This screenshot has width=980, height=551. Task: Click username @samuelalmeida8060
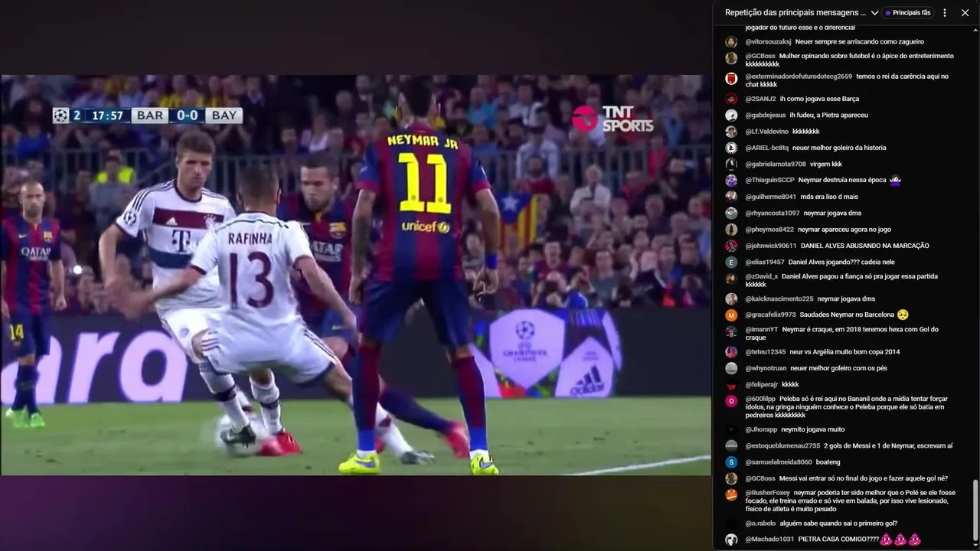pyautogui.click(x=779, y=462)
